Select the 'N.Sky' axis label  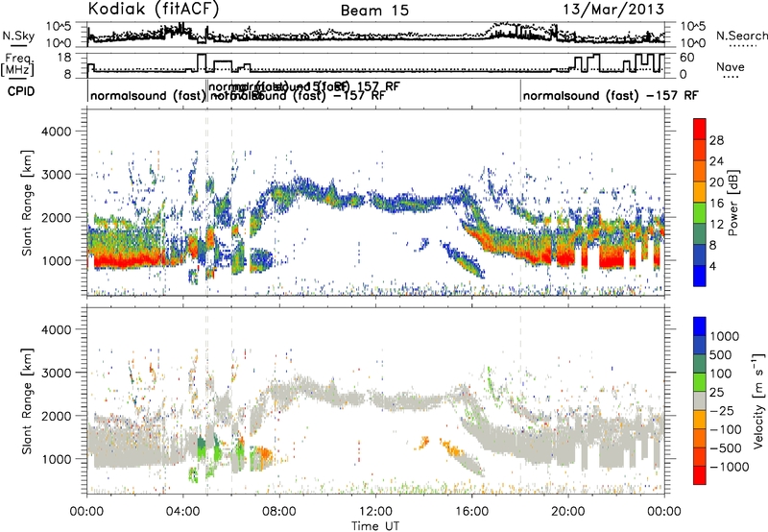coord(18,36)
